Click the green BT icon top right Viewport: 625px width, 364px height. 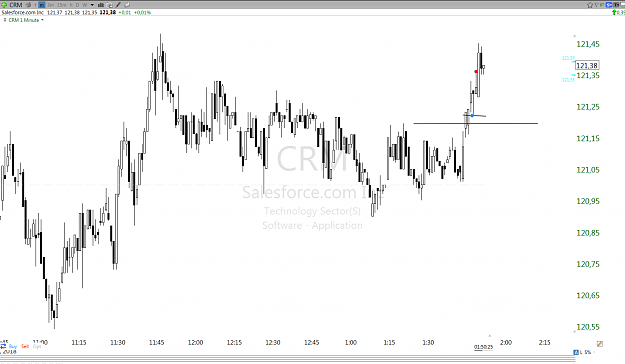[602, 5]
